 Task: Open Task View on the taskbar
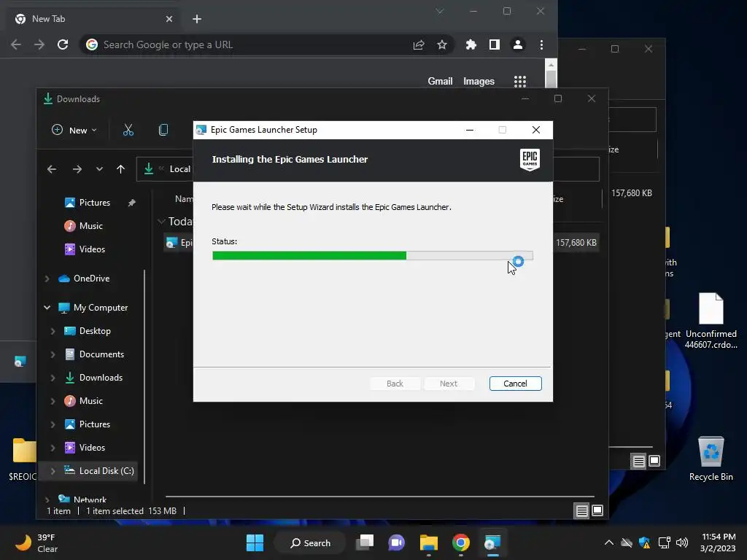click(365, 542)
